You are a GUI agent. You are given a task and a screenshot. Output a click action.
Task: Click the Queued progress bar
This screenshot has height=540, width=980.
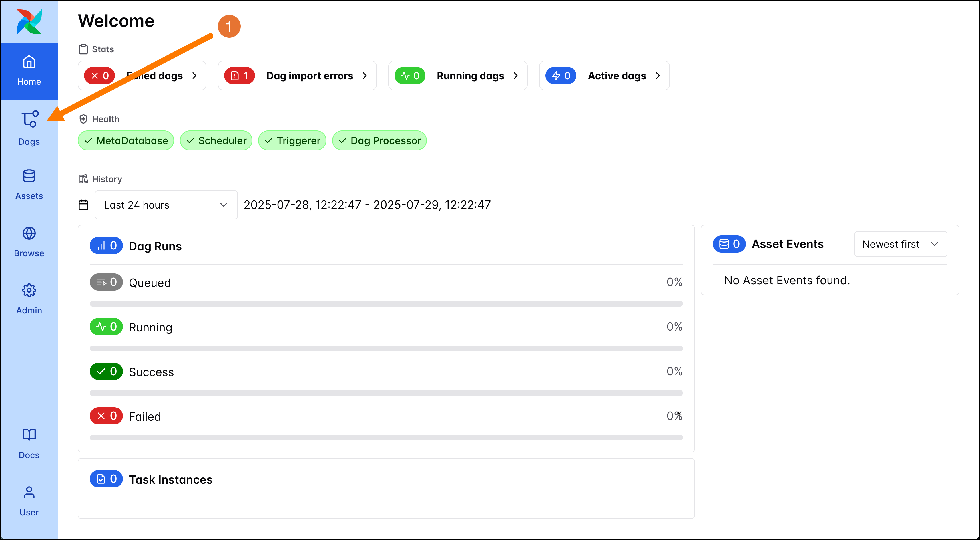pyautogui.click(x=386, y=304)
